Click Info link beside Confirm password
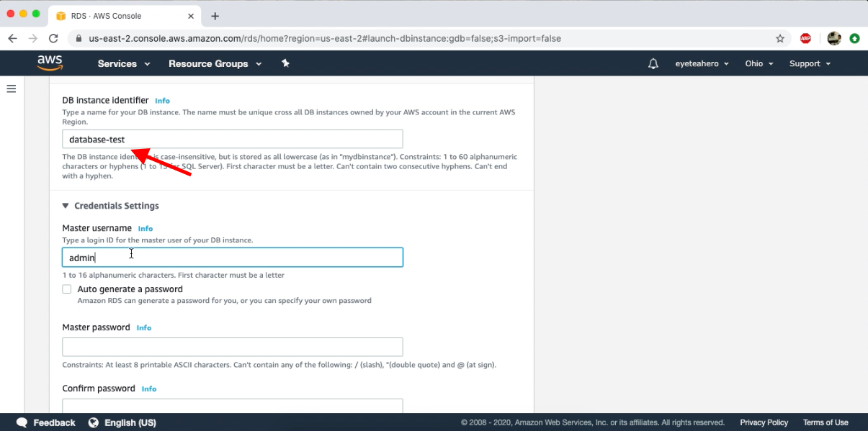The width and height of the screenshot is (868, 431). pyautogui.click(x=149, y=389)
